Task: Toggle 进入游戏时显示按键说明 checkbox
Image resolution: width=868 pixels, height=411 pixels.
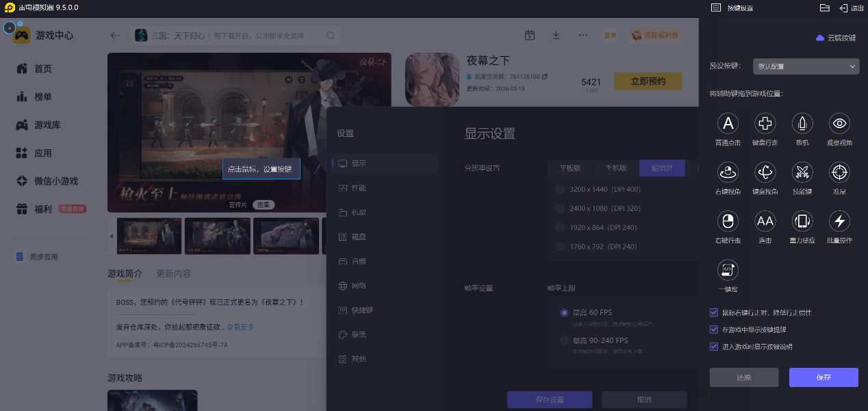Action: click(x=714, y=347)
